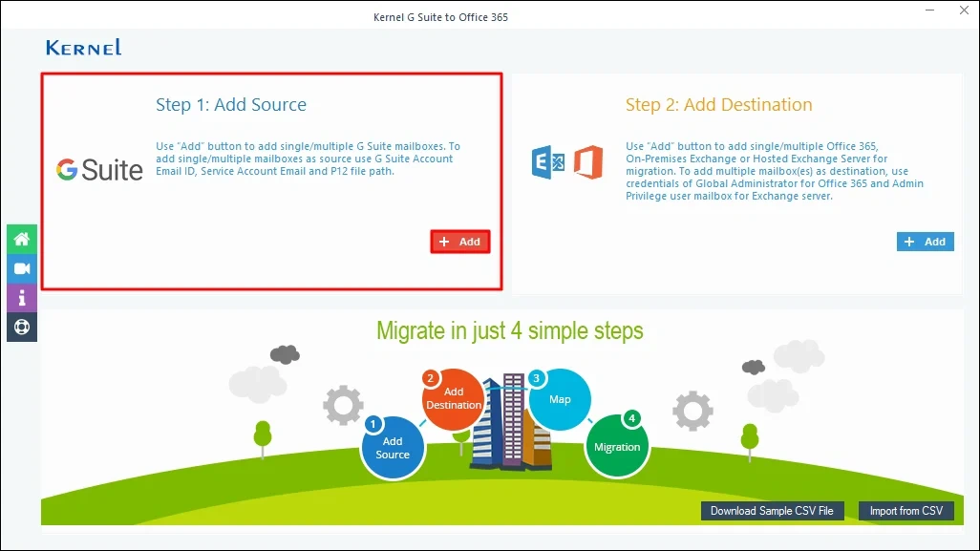Click the G Suite logo
Viewport: 980px width, 551px height.
click(x=99, y=170)
